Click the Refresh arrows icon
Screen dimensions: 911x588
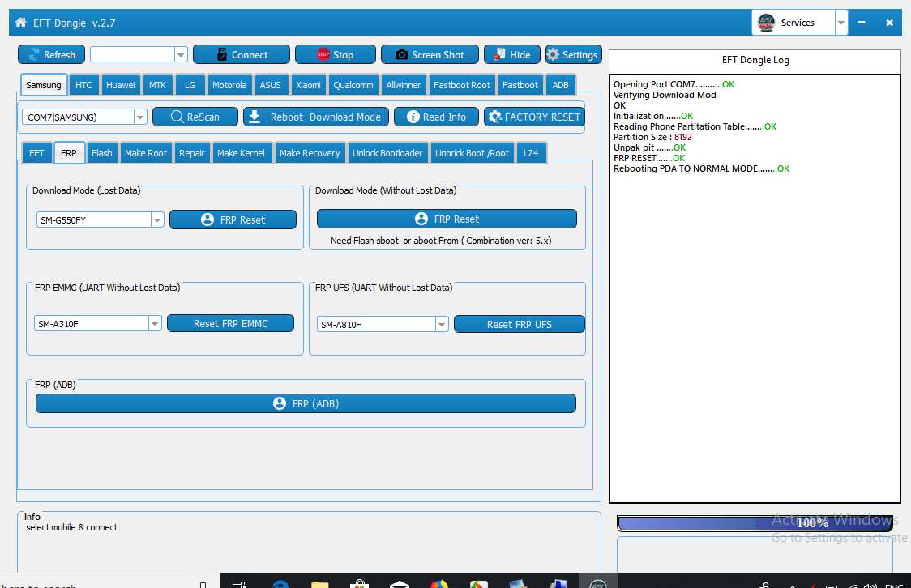pos(34,54)
